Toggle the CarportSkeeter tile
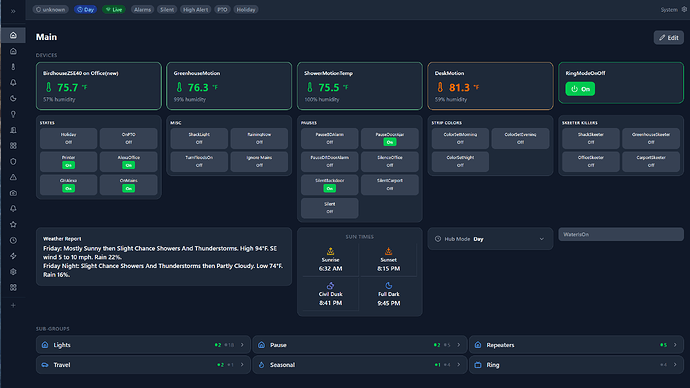690x388 pixels. [x=651, y=161]
